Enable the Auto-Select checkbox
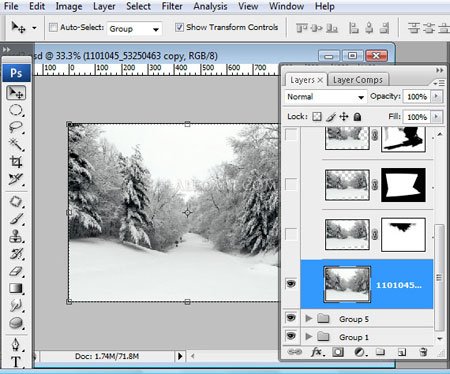The image size is (450, 374). tap(53, 27)
